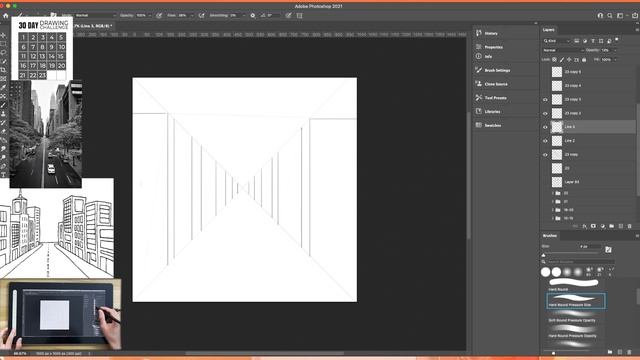640x360 pixels.
Task: Click the Add layer mask icon
Action: click(593, 226)
